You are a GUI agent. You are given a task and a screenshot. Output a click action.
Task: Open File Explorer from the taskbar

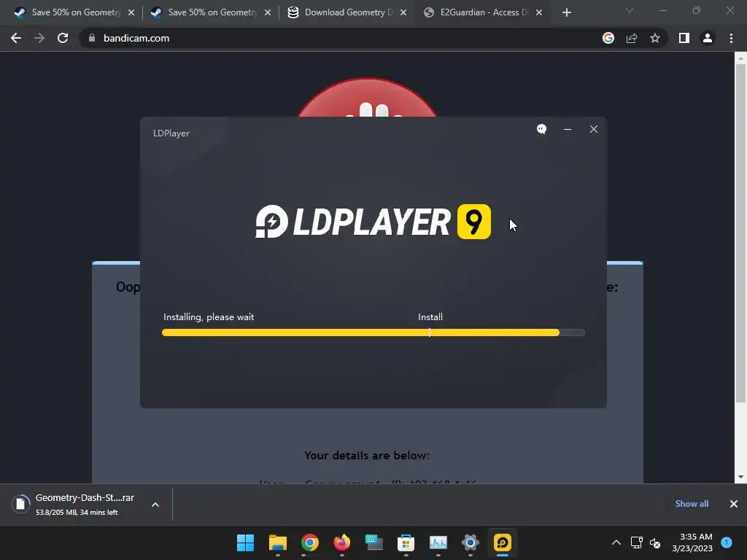(278, 542)
